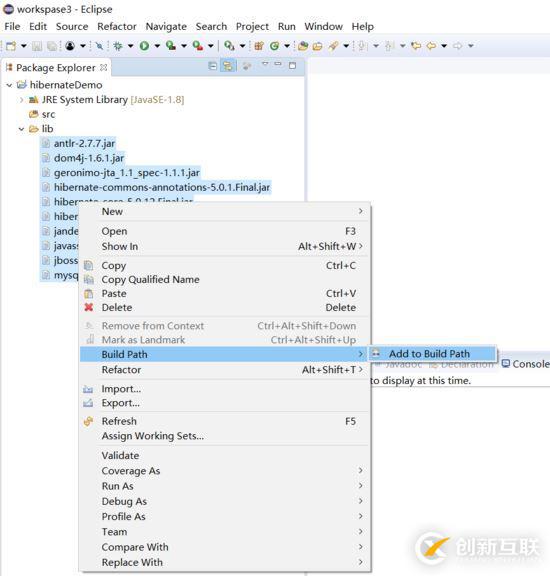Image resolution: width=550 pixels, height=576 pixels.
Task: Close the Package Explorer tab
Action: coord(104,68)
